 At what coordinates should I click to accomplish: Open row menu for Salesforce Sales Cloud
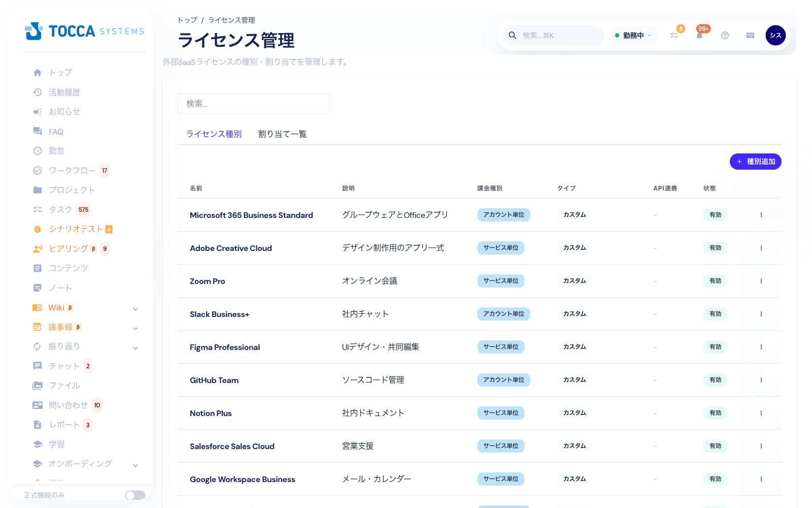[761, 446]
